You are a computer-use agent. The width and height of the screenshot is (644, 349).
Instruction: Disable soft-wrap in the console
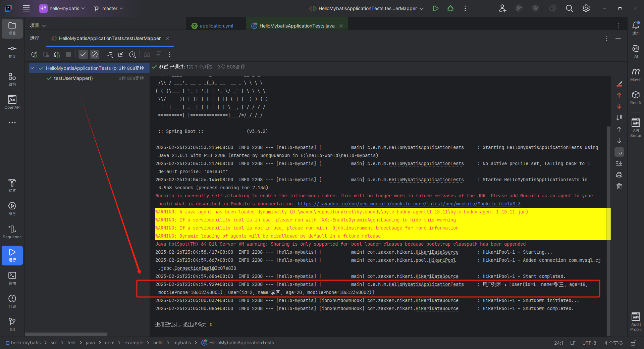tap(619, 152)
